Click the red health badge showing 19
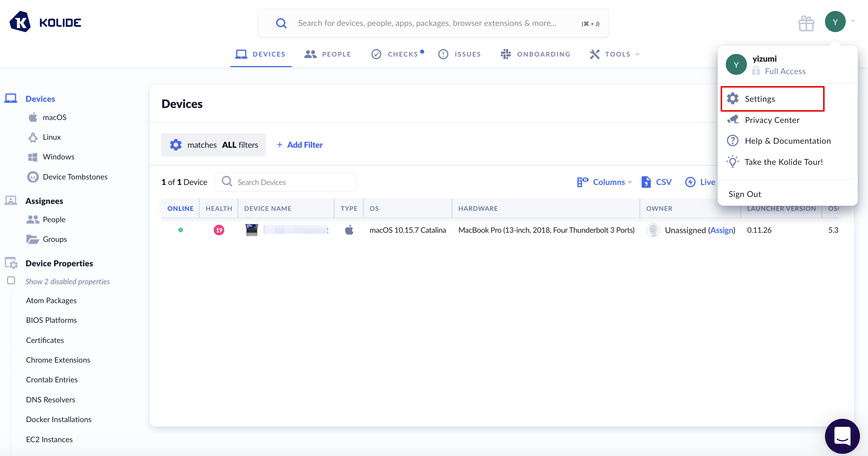This screenshot has width=868, height=456. [219, 230]
